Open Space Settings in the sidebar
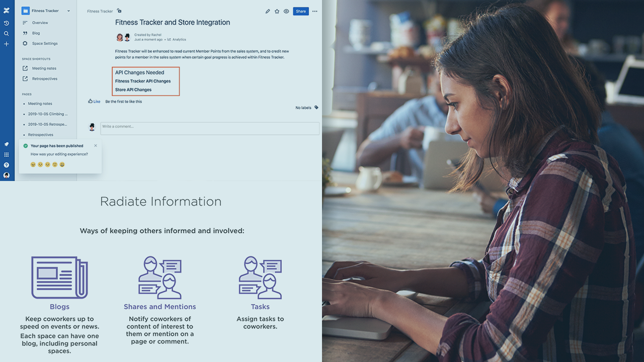The width and height of the screenshot is (644, 362). [44, 43]
